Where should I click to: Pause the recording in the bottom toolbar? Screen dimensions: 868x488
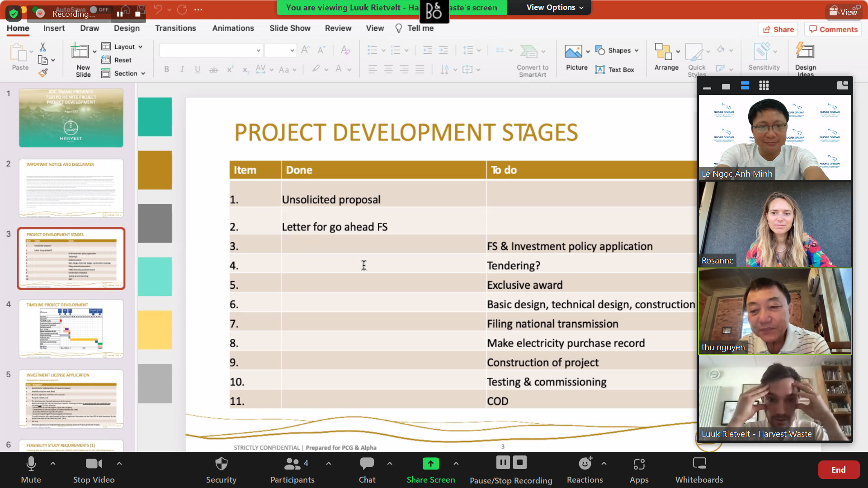click(x=503, y=463)
